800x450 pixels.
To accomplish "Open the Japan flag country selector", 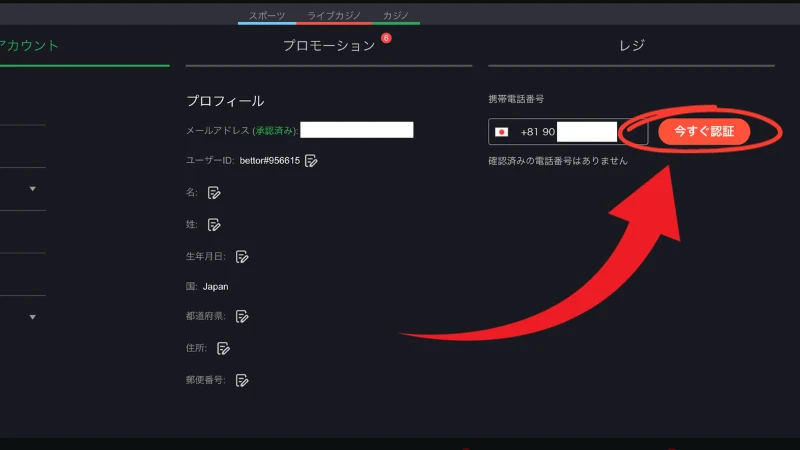I will click(x=502, y=132).
